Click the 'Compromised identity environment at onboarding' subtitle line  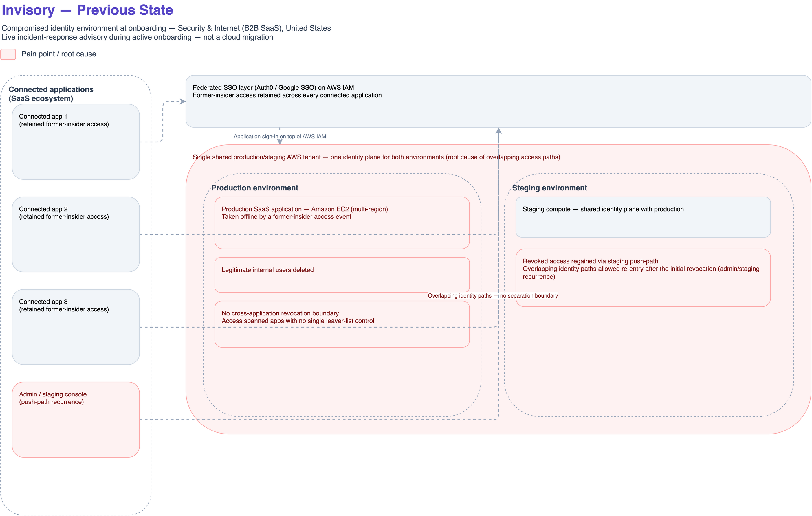[166, 28]
